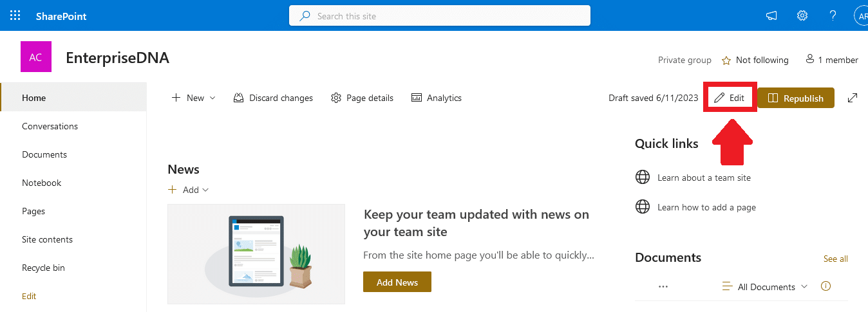Open Page details in the command bar
Image resolution: width=868 pixels, height=312 pixels.
(362, 98)
